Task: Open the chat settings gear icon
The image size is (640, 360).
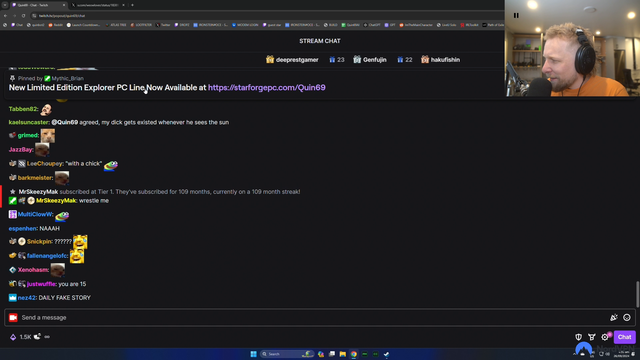Action: click(x=605, y=337)
